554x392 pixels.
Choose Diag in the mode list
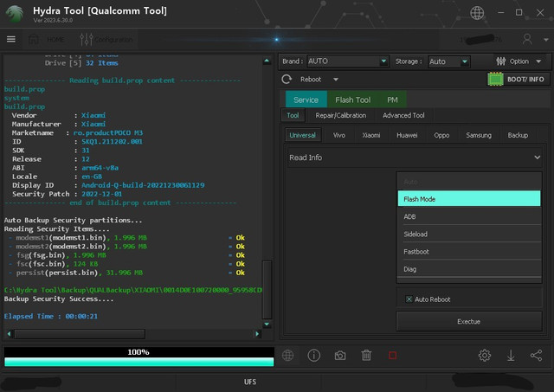tap(469, 269)
